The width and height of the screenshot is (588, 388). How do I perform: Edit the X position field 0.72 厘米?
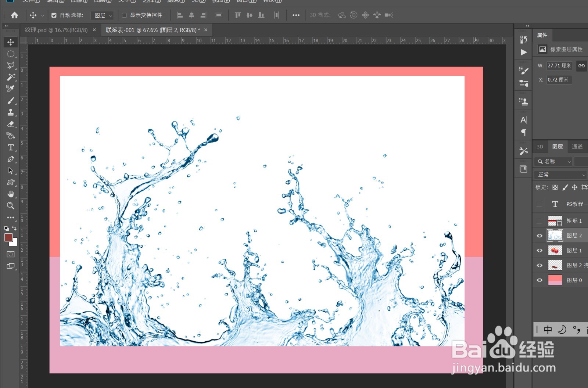point(559,80)
